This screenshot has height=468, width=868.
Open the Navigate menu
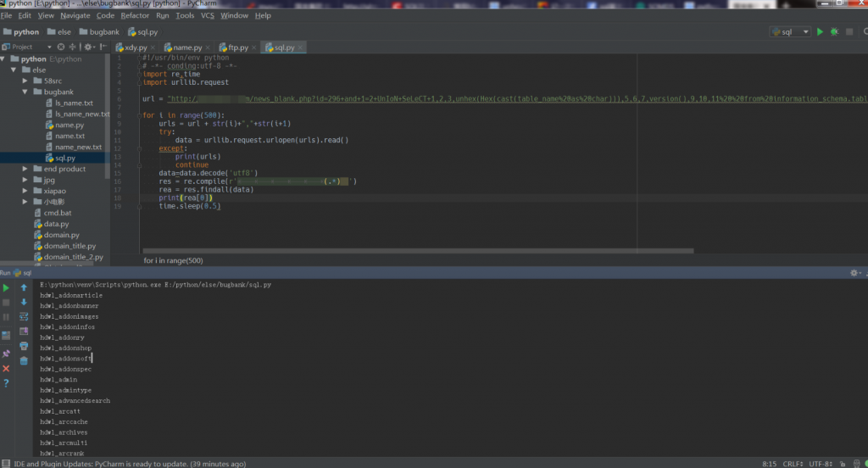(75, 15)
